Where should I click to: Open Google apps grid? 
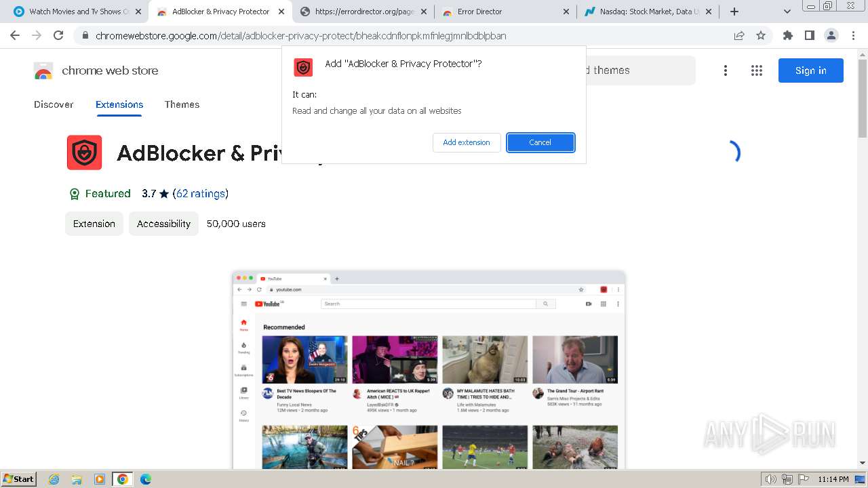coord(757,70)
